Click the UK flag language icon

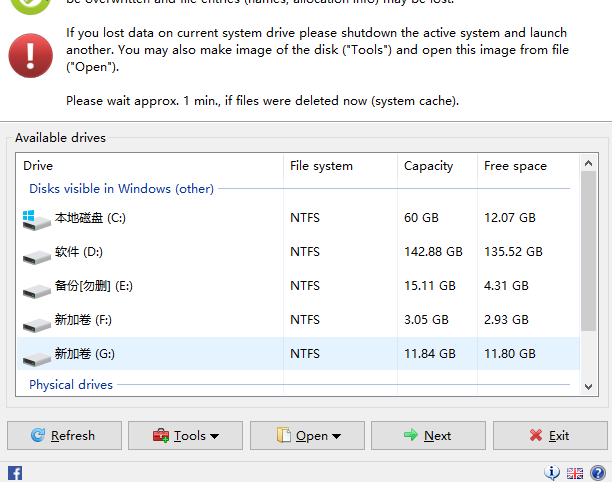pos(575,473)
